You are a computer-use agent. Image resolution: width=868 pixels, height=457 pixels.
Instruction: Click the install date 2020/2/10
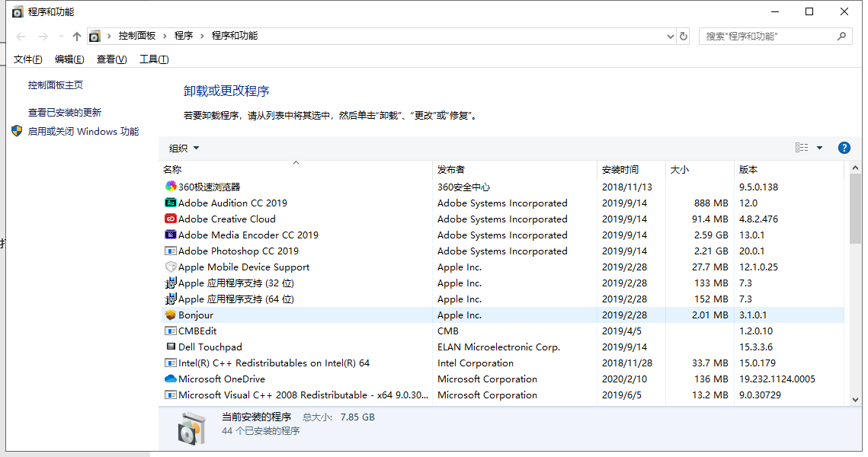click(624, 379)
